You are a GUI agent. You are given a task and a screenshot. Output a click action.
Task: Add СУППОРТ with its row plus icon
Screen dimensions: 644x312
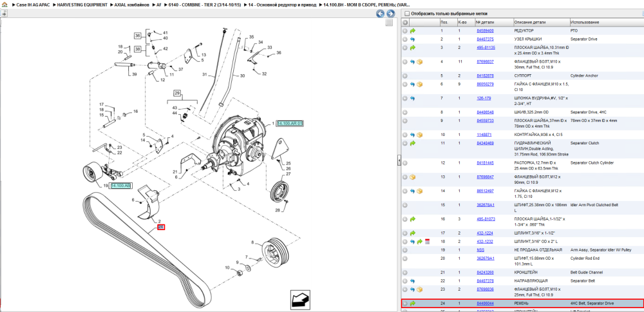(x=405, y=76)
